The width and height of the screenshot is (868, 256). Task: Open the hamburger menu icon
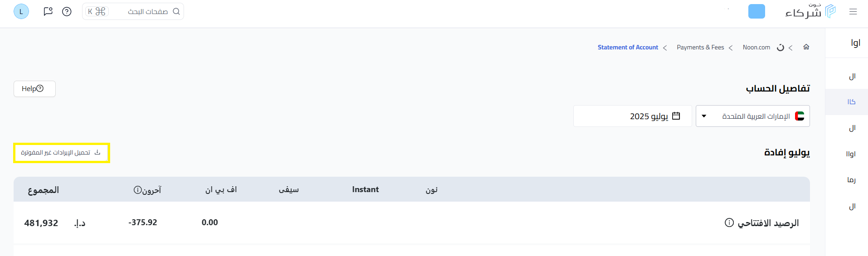853,12
